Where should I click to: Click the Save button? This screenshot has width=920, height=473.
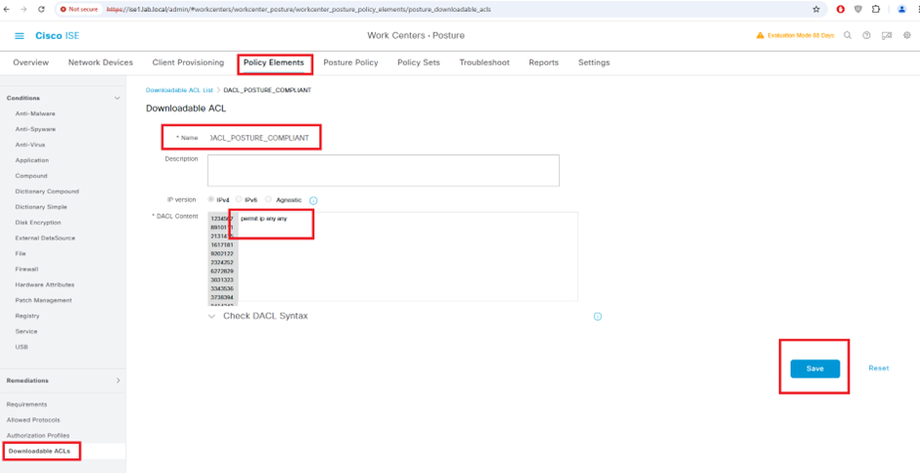click(815, 369)
